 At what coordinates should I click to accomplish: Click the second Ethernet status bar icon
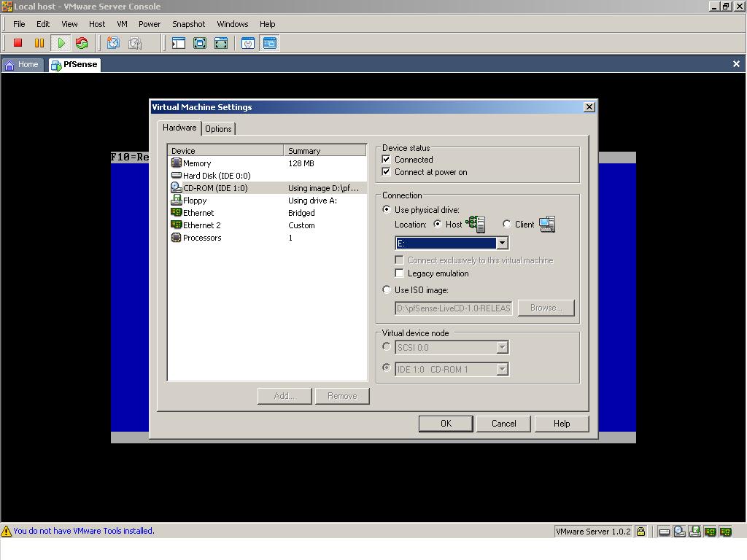tap(726, 532)
